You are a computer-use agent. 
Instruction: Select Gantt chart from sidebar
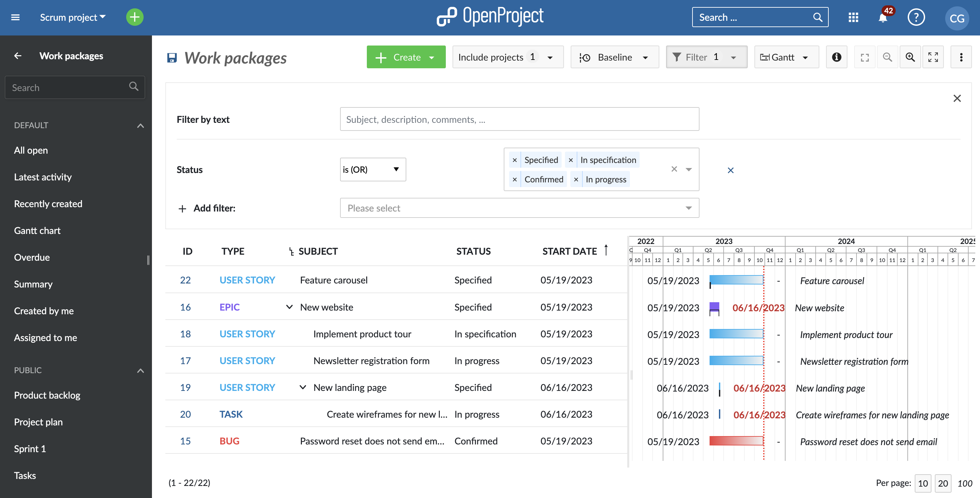click(37, 230)
